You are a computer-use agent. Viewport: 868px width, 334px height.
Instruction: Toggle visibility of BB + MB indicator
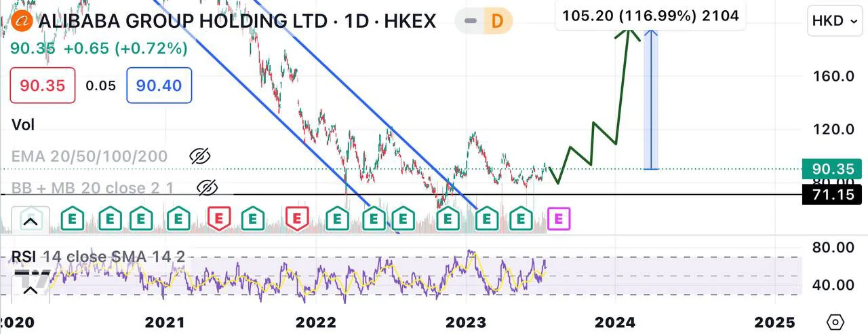point(208,188)
